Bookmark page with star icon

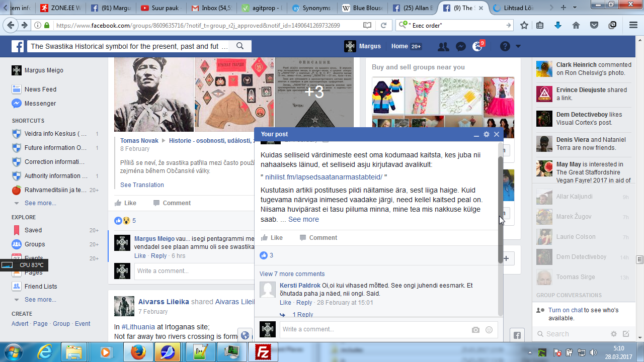(x=524, y=25)
